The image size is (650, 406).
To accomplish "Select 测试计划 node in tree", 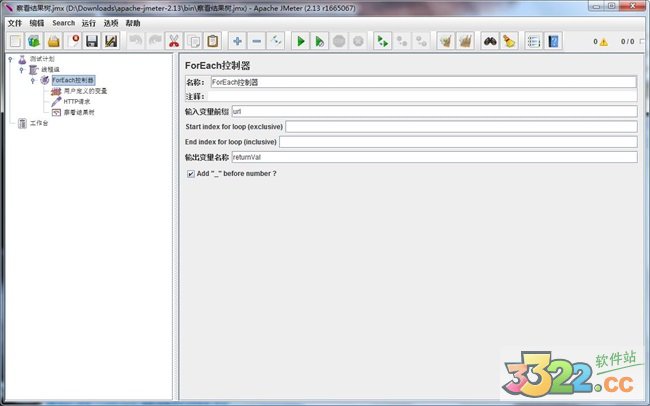I will coord(42,59).
